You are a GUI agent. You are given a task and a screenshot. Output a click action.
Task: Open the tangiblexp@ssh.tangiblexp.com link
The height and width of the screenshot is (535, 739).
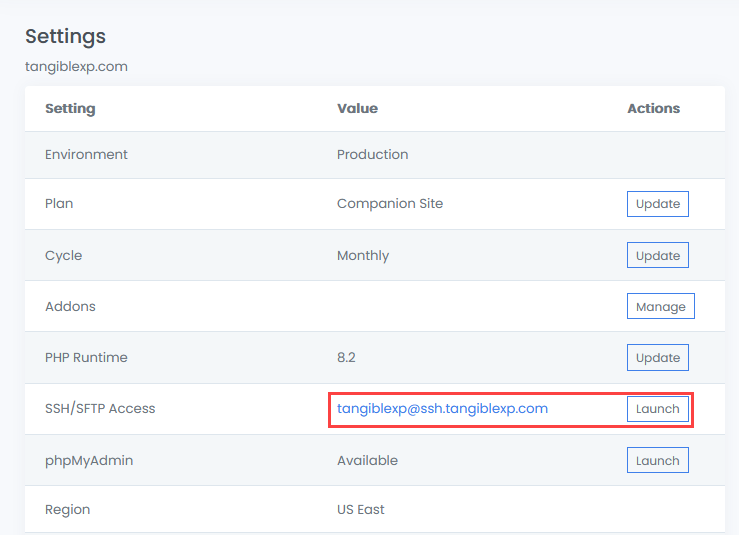(x=442, y=409)
